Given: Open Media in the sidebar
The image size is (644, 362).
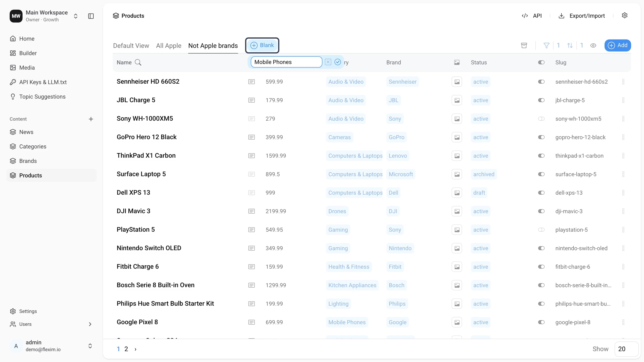Looking at the screenshot, I should point(27,68).
